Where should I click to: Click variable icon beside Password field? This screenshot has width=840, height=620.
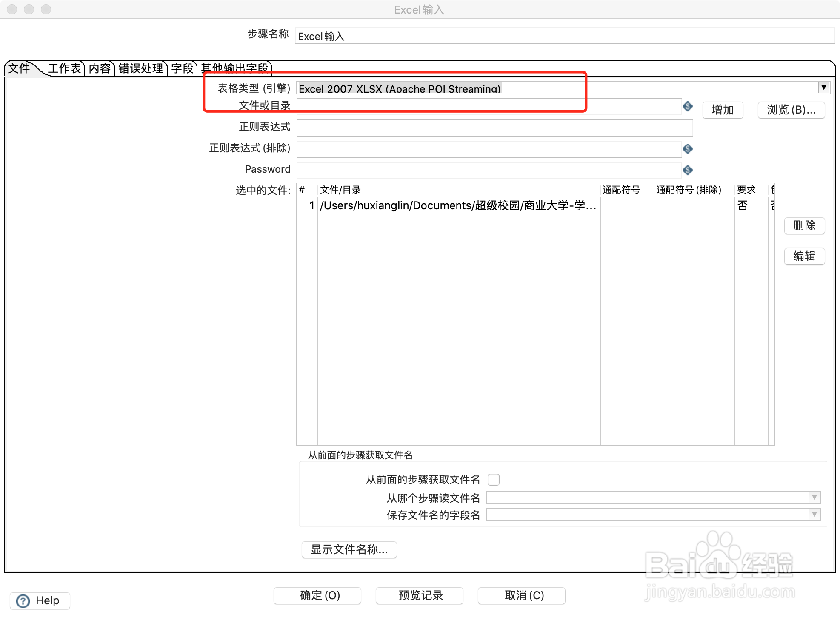click(687, 170)
